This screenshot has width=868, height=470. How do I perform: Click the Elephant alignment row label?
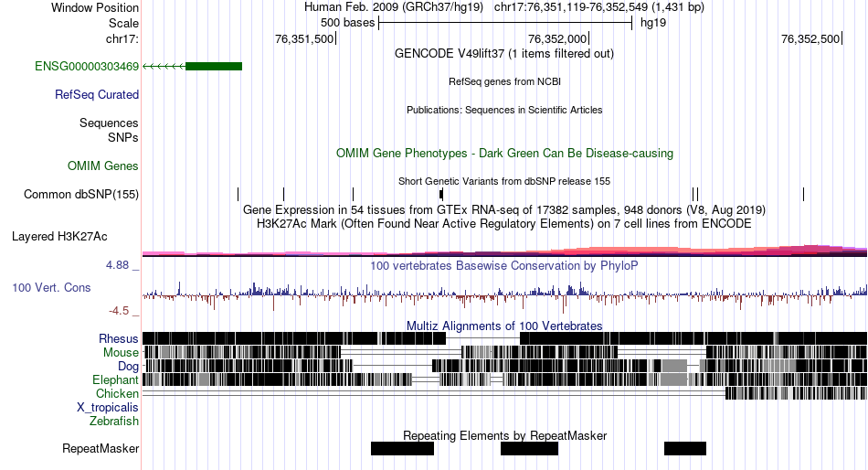click(115, 380)
